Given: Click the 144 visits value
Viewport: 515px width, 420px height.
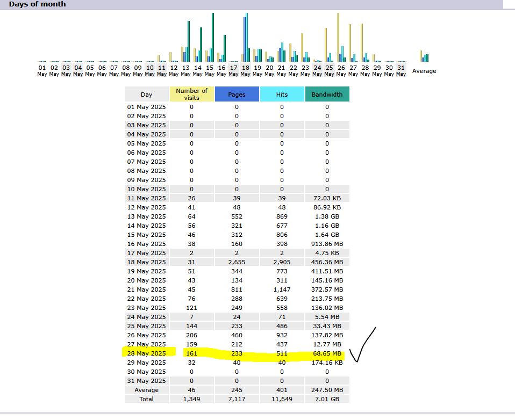Looking at the screenshot, I should 191,326.
